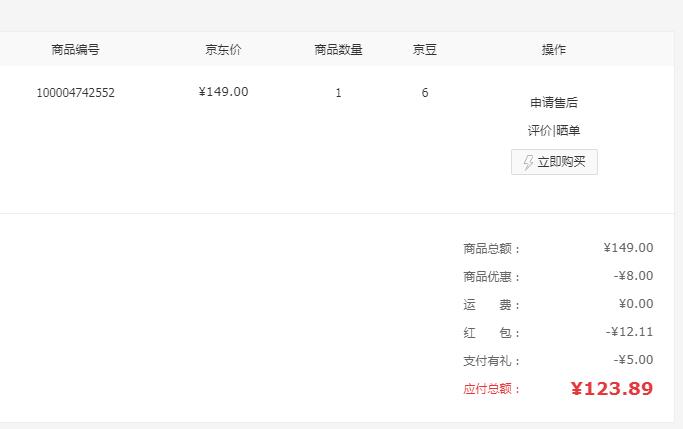The width and height of the screenshot is (683, 429).
Task: Click the 商品优惠 amount -¥8.00
Action: [x=633, y=276]
